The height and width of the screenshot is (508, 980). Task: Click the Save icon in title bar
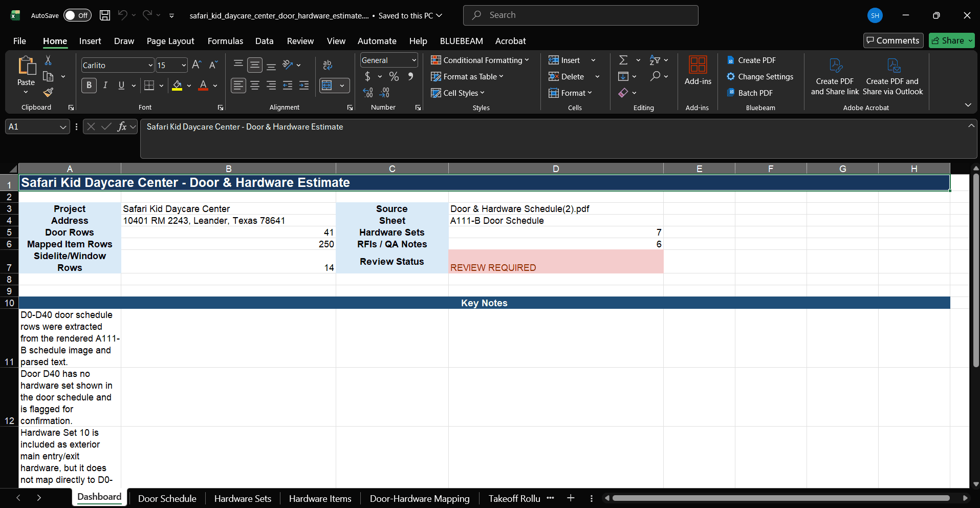coord(105,15)
